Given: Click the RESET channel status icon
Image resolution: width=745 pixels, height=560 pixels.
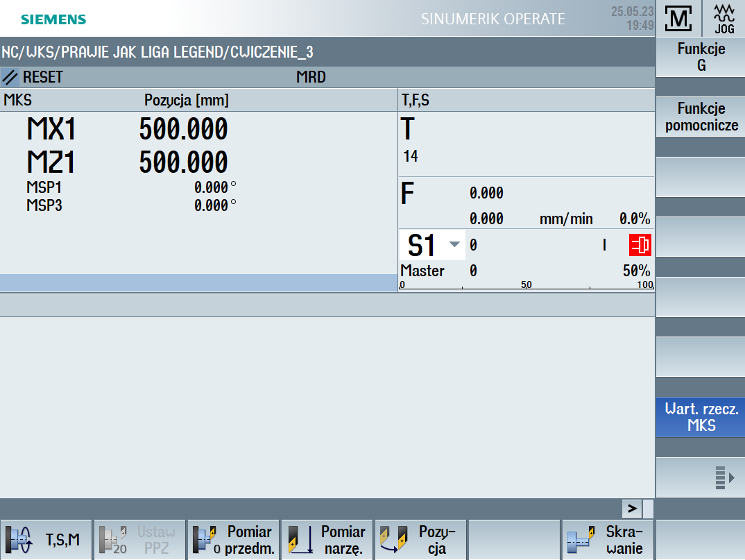Looking at the screenshot, I should point(10,77).
